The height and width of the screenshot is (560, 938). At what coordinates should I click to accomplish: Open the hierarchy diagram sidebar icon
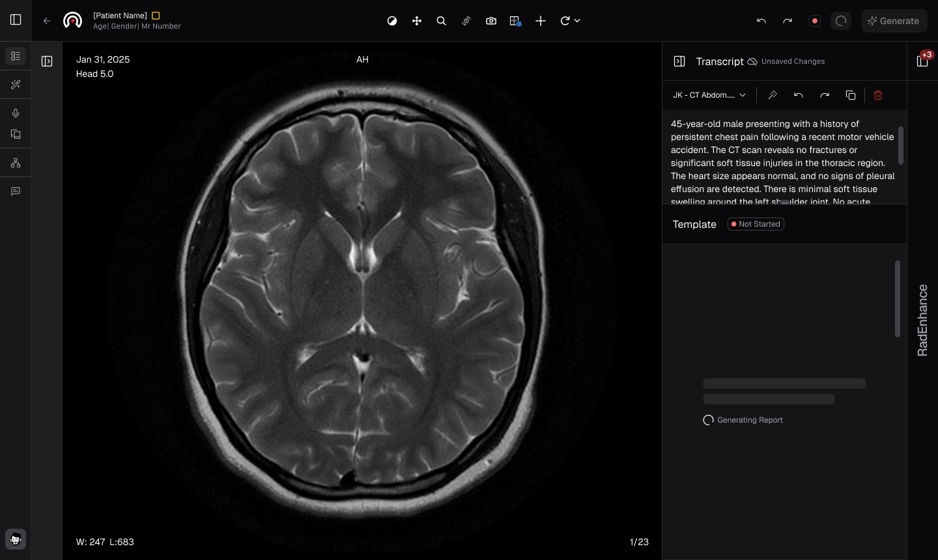[x=16, y=163]
